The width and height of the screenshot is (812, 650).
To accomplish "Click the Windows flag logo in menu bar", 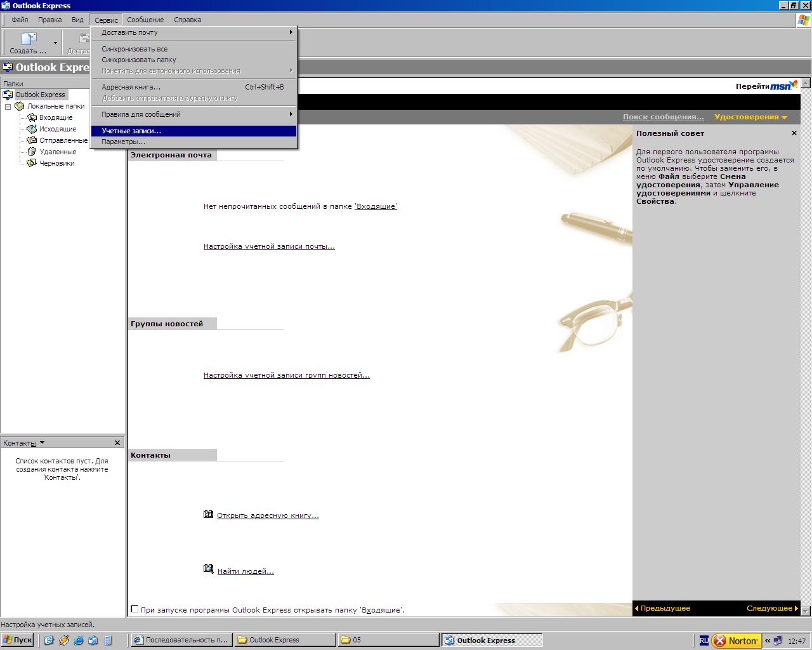I will pos(803,20).
